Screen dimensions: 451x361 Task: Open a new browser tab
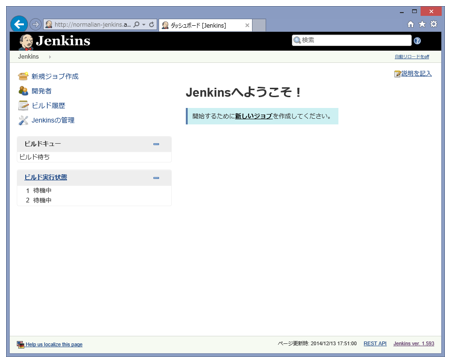[259, 25]
